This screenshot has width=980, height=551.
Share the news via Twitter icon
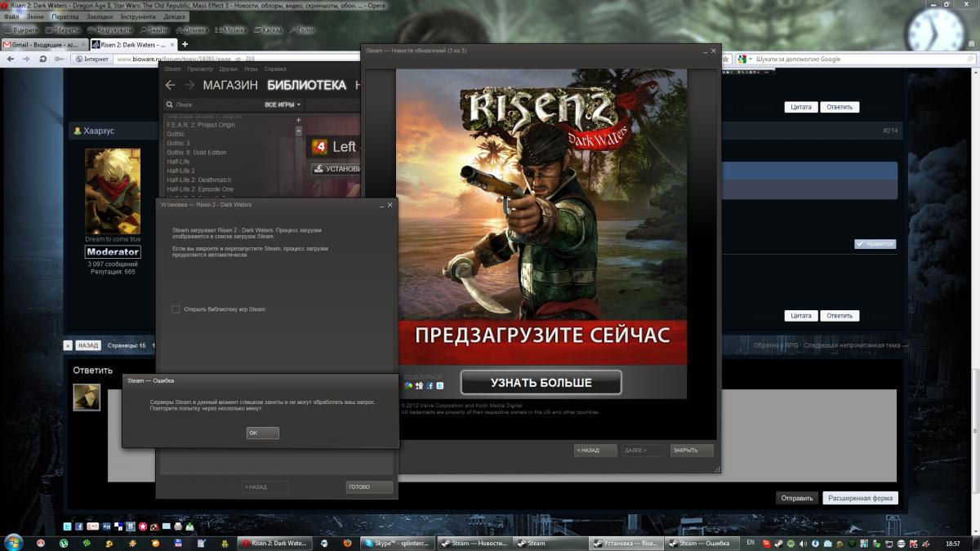click(439, 385)
